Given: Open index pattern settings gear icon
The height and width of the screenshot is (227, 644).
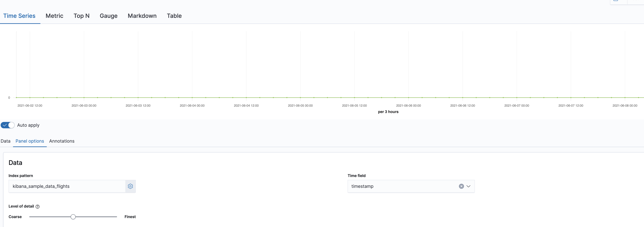Looking at the screenshot, I should coord(130,186).
